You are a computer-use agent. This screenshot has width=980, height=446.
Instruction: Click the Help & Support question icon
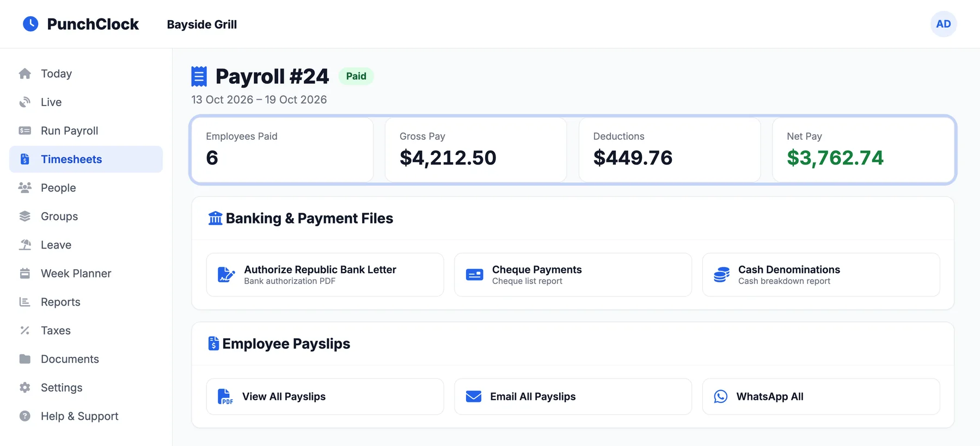pos(25,416)
